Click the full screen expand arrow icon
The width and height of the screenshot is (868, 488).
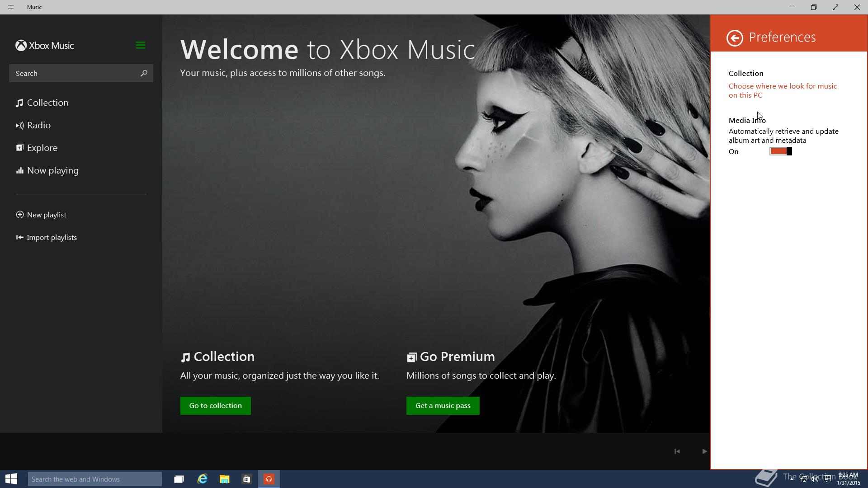coord(835,7)
